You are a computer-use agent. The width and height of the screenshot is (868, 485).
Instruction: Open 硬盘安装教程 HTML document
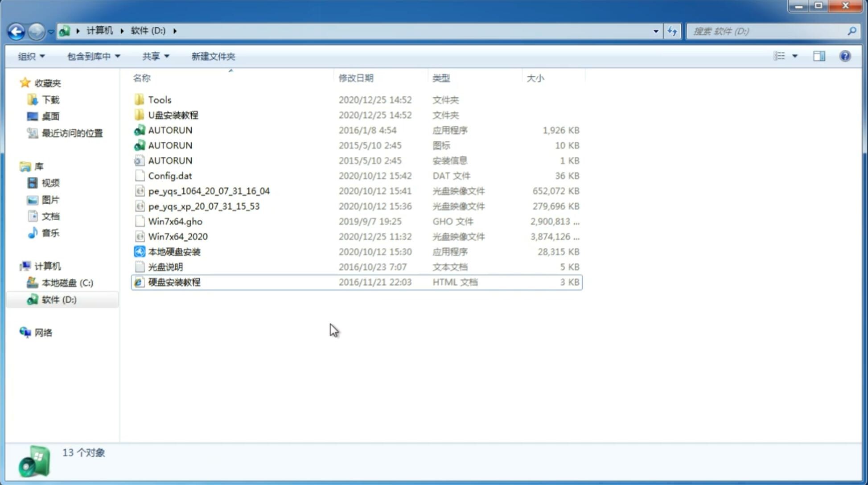pos(173,282)
